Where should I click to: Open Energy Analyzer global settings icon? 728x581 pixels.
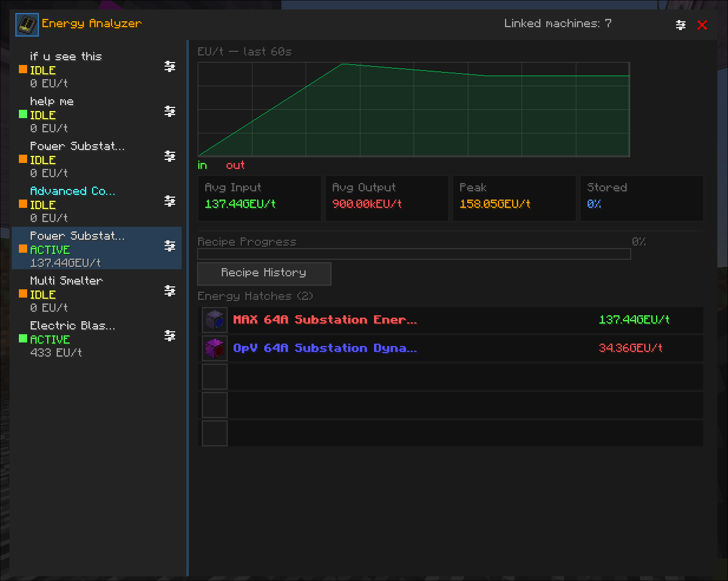point(681,25)
